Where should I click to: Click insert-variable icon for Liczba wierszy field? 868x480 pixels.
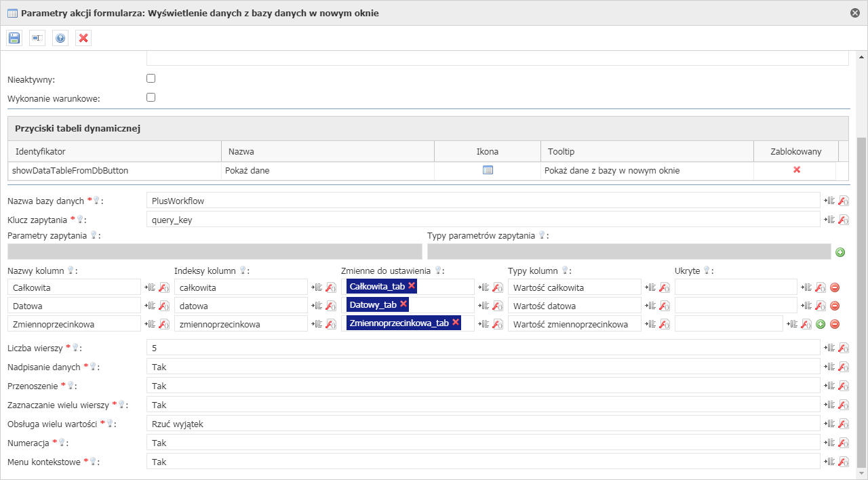[828, 348]
